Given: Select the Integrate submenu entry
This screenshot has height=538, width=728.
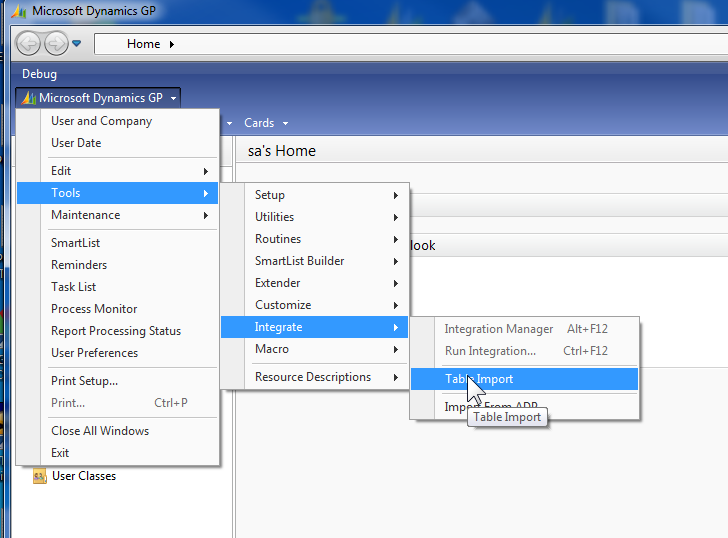Looking at the screenshot, I should (x=314, y=327).
